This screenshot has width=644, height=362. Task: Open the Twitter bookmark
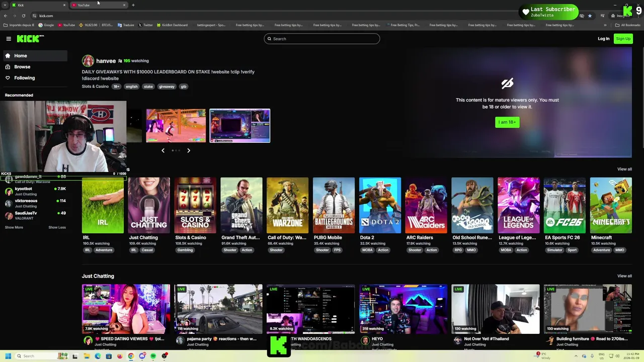point(145,25)
